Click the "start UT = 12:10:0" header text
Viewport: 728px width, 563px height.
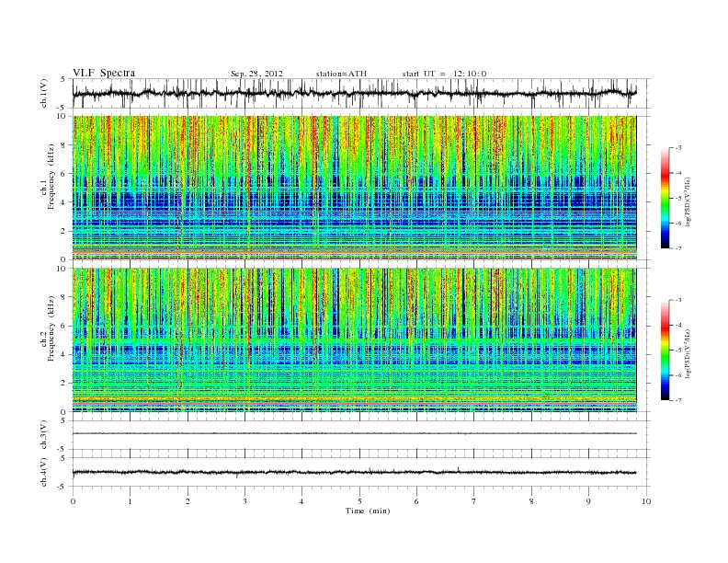444,74
